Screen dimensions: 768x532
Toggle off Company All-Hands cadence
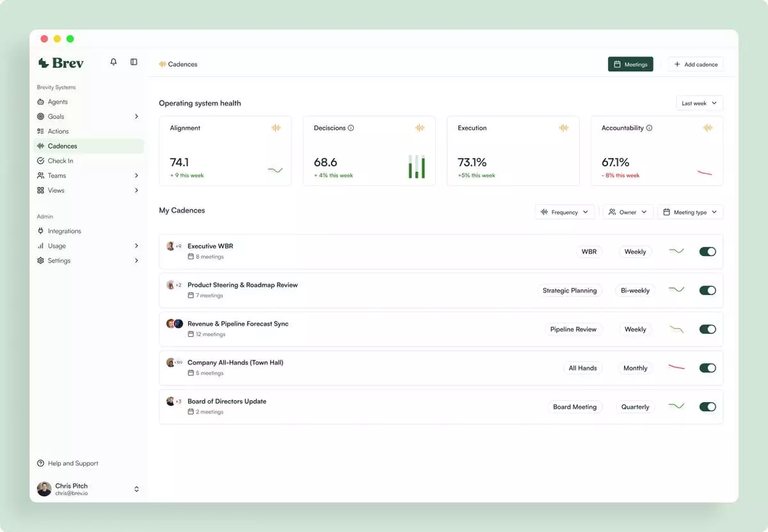pyautogui.click(x=707, y=368)
